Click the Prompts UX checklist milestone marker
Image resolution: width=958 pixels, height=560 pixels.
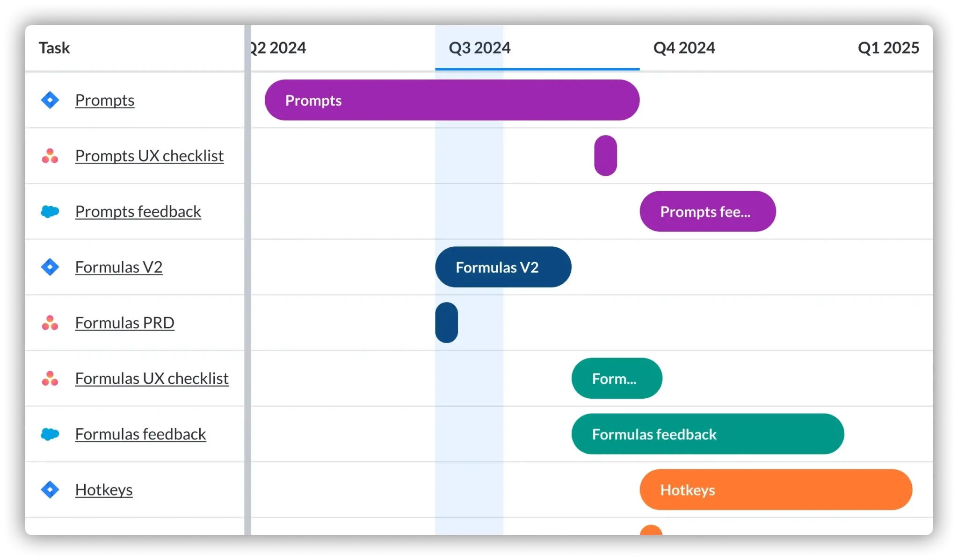tap(605, 156)
